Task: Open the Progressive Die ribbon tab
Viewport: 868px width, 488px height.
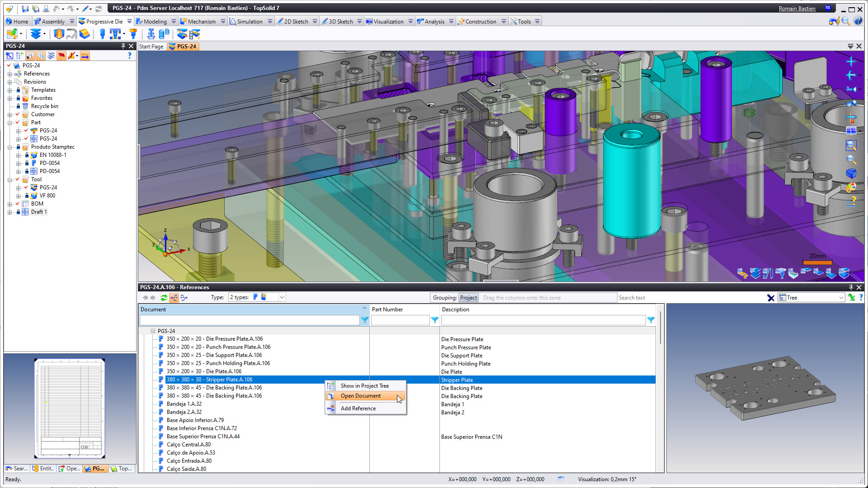Action: (x=104, y=21)
